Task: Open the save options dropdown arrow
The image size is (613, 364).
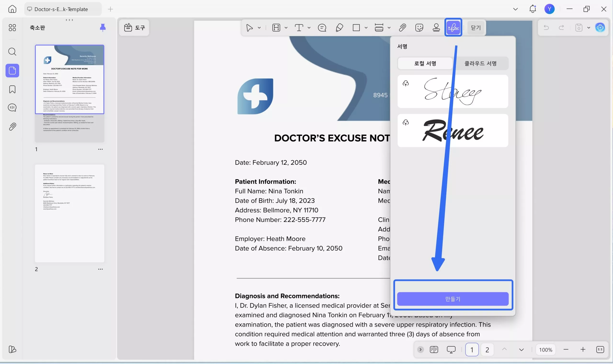Action: (x=589, y=28)
